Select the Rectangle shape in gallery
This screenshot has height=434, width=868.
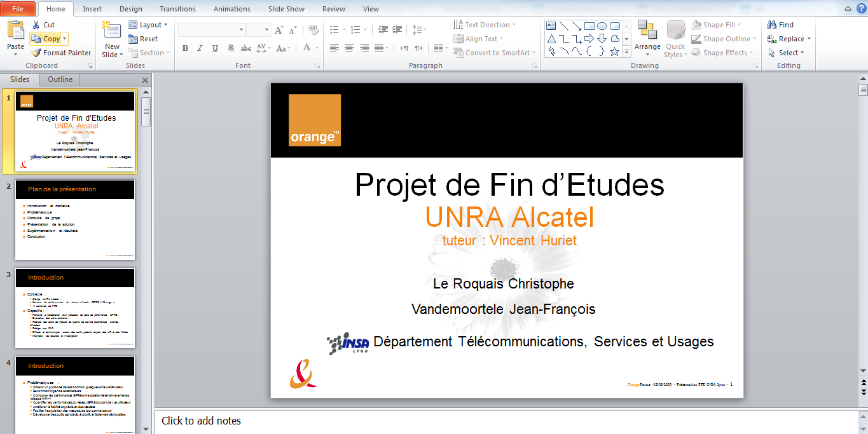pyautogui.click(x=589, y=26)
